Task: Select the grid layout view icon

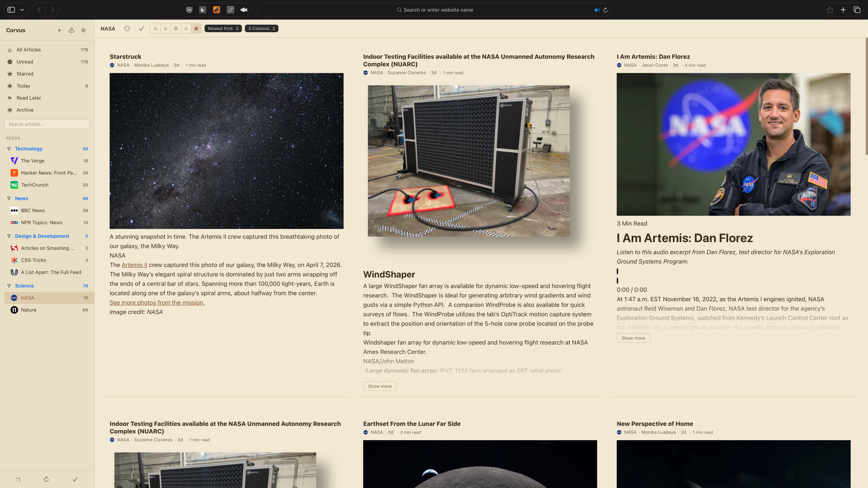Action: (x=176, y=28)
